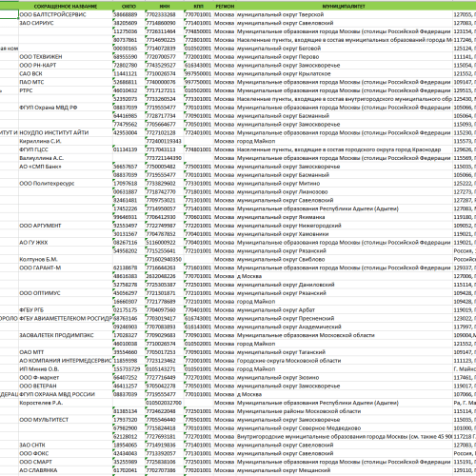476x476 pixels.
Task: Select the Колтунов Б.М. cell
Action: coord(66,259)
